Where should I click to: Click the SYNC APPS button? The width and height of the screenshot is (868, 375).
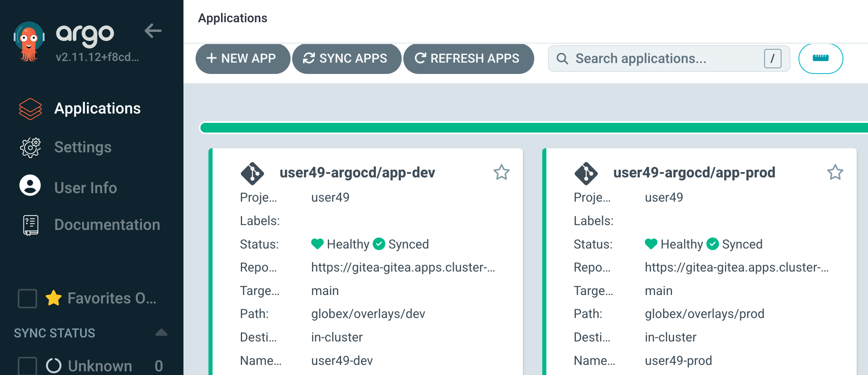347,59
